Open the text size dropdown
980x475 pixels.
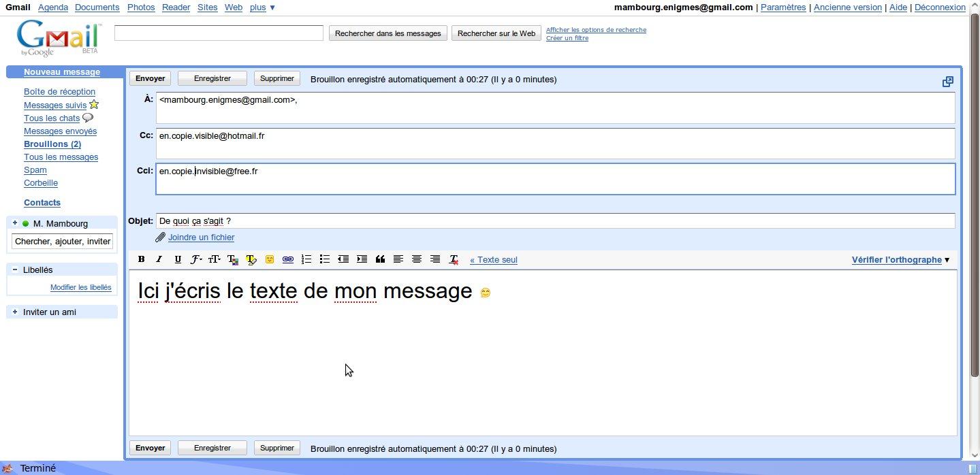[213, 259]
